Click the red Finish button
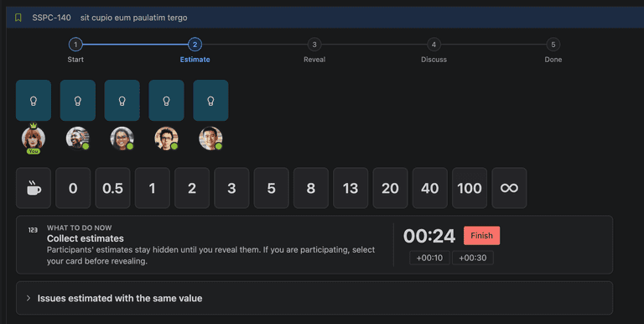 (x=482, y=236)
